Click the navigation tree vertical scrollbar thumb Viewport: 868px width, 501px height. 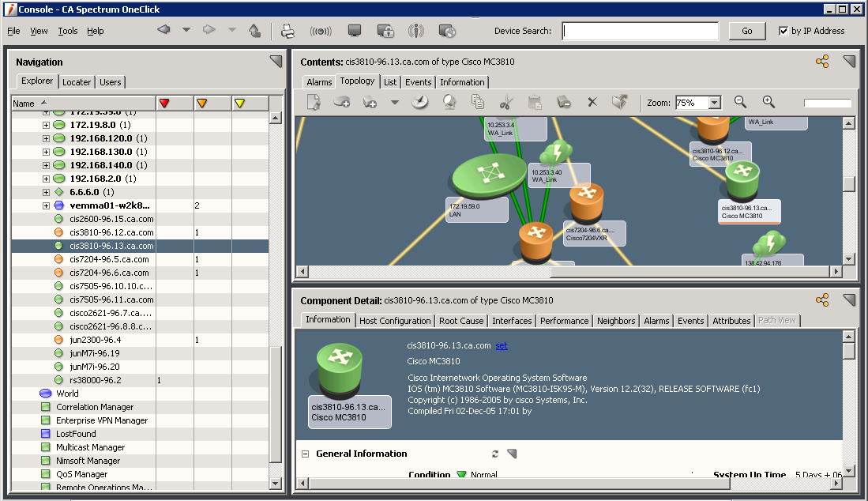click(276, 404)
